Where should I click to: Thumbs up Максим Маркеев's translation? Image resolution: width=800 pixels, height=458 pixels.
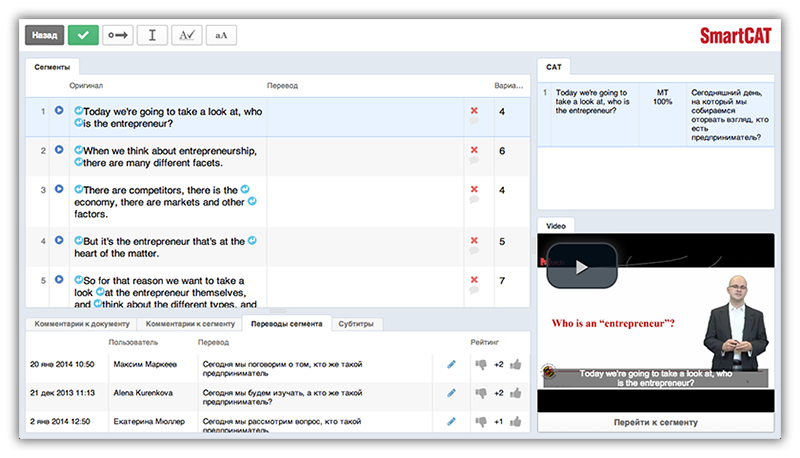(516, 364)
